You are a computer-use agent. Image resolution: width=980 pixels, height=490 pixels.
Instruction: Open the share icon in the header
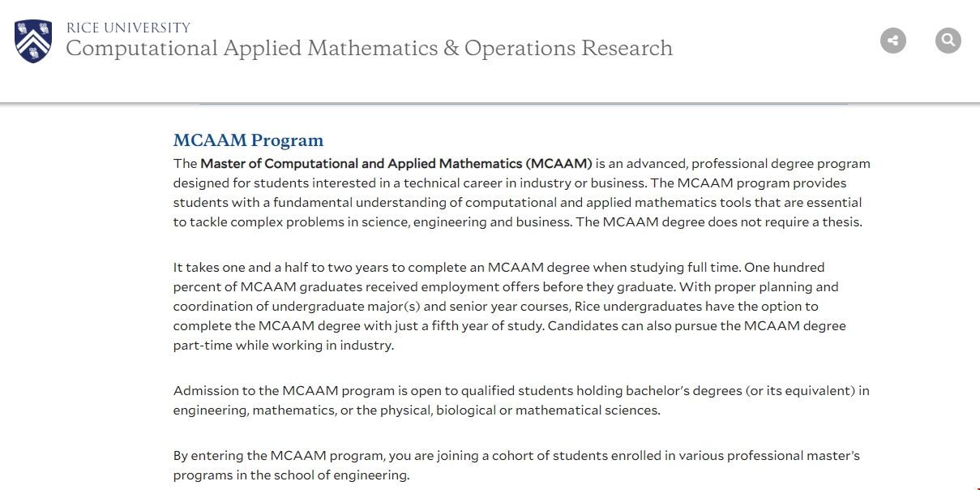[x=893, y=40]
